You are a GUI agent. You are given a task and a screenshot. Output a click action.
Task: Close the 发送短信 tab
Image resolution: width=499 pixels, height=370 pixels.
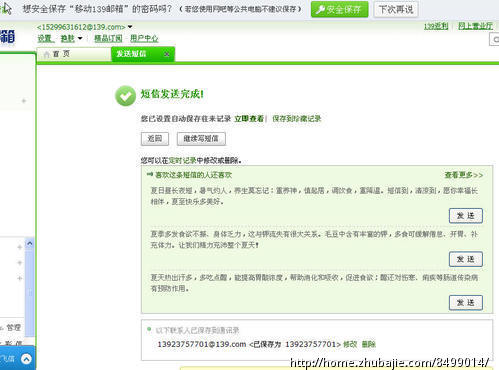pyautogui.click(x=167, y=54)
